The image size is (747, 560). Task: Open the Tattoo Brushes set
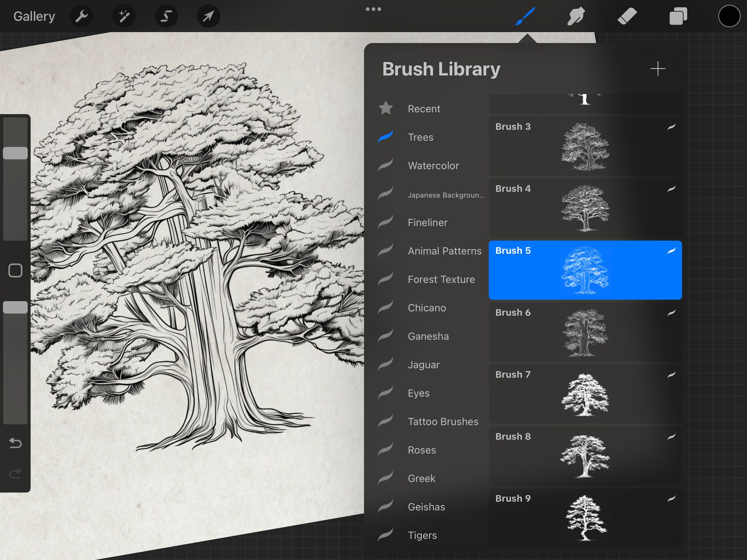[x=431, y=421]
